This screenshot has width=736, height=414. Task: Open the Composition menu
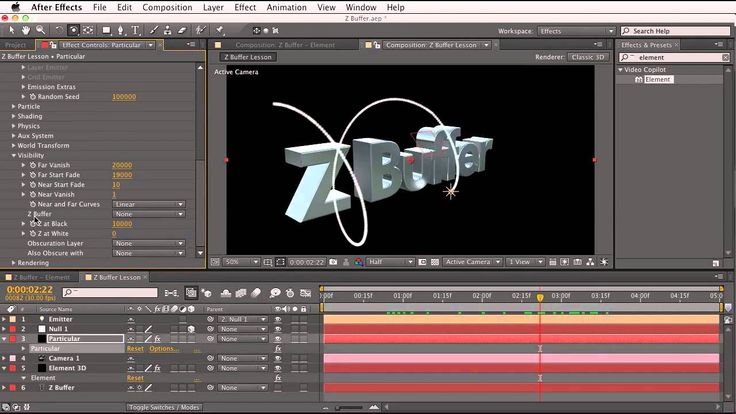(167, 7)
